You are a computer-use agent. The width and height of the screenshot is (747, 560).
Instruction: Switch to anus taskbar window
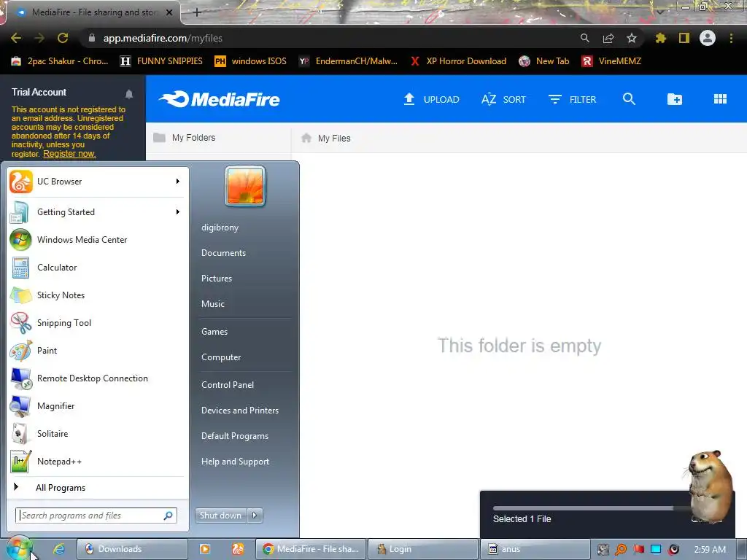[x=535, y=548]
